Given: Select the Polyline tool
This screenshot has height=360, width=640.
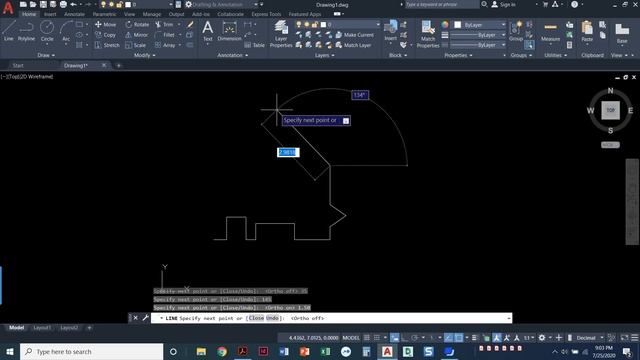Looking at the screenshot, I should click(x=26, y=31).
